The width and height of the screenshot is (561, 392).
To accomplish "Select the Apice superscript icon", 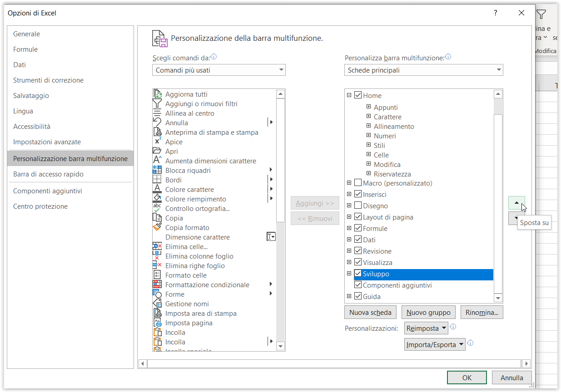I will pyautogui.click(x=157, y=142).
